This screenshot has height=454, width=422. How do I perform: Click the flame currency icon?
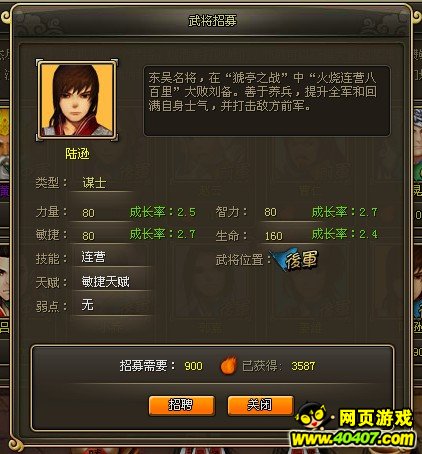click(229, 365)
